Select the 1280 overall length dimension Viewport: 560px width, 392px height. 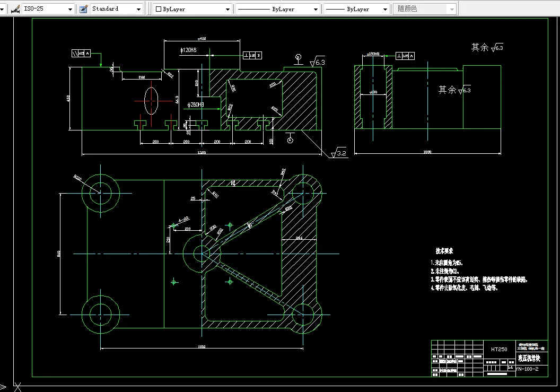[202, 153]
